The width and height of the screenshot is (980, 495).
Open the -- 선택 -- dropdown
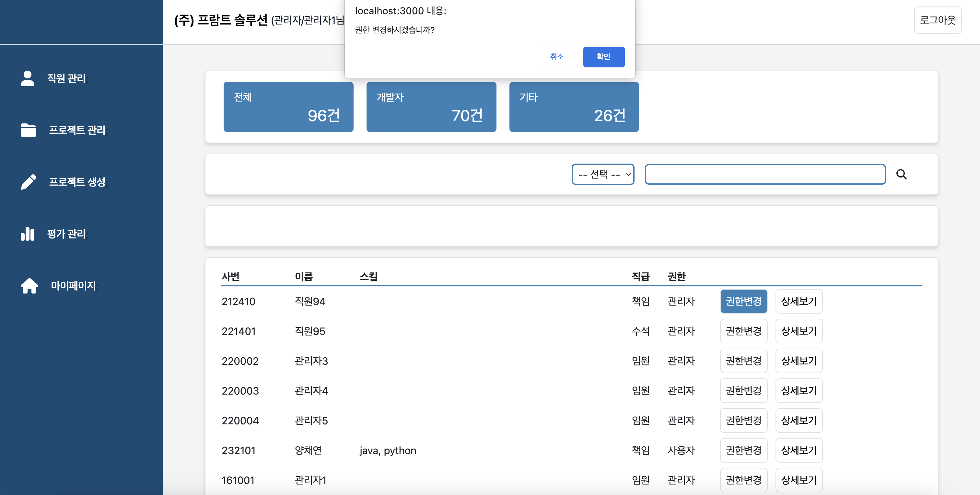click(602, 174)
